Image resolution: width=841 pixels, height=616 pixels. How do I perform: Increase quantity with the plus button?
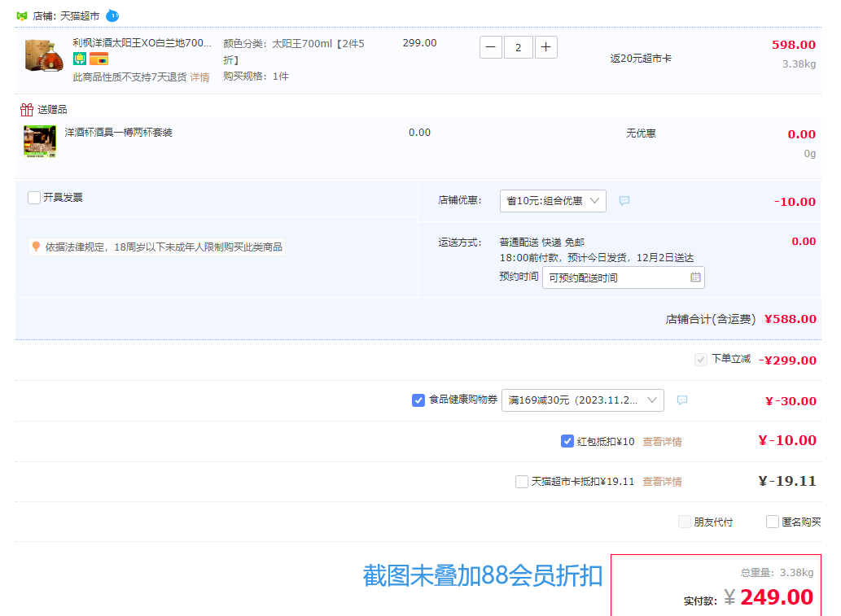[546, 47]
